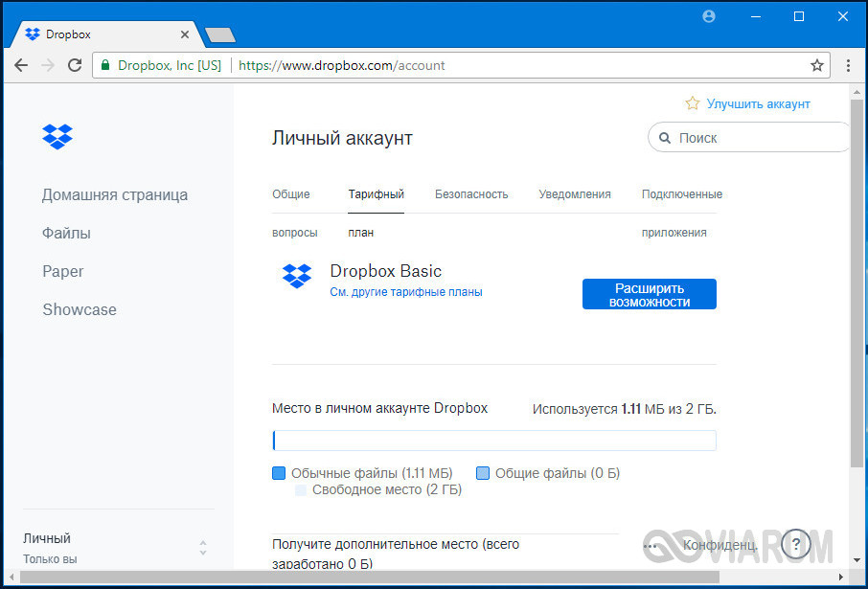This screenshot has height=589, width=868.
Task: Click the Chrome profile avatar icon
Action: tap(709, 16)
